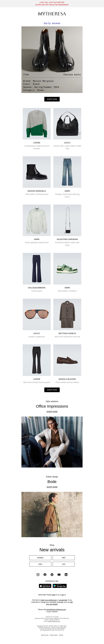The image size is (104, 644).
Task: Click the Mytheresa logo header
Action: pyautogui.click(x=52, y=14)
